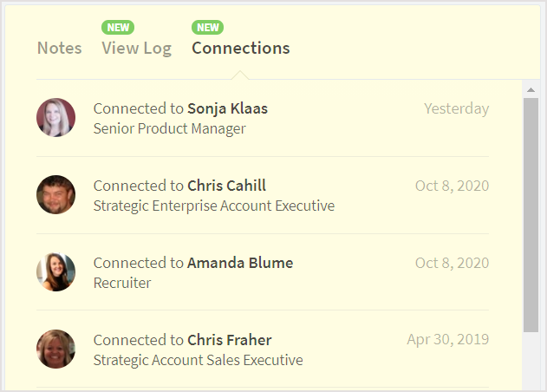The image size is (547, 392).
Task: Select the Connections tab
Action: [241, 49]
